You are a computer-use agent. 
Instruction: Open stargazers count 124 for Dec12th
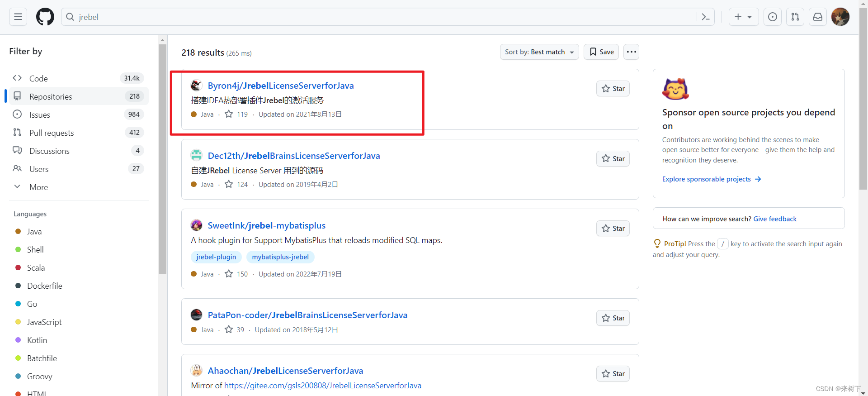[236, 185]
